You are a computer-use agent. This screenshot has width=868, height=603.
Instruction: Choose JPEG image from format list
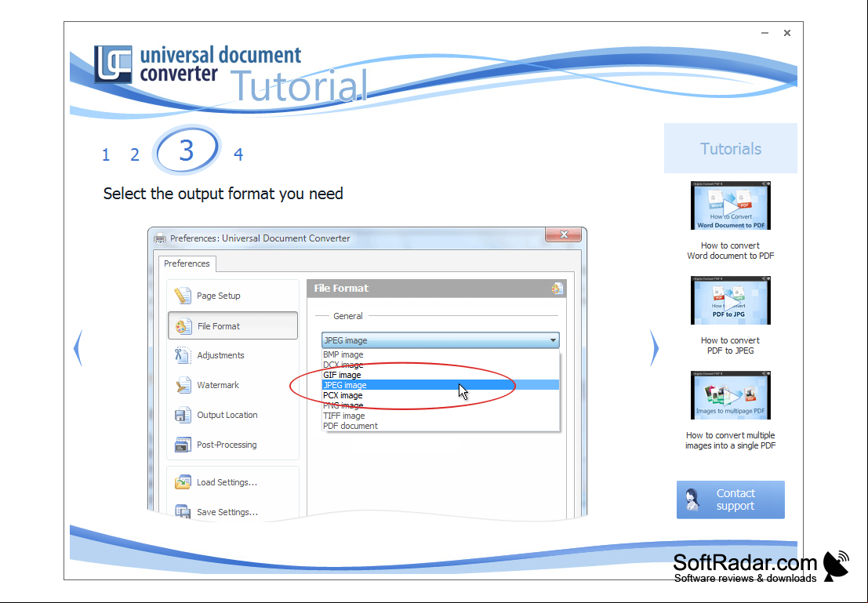[441, 385]
